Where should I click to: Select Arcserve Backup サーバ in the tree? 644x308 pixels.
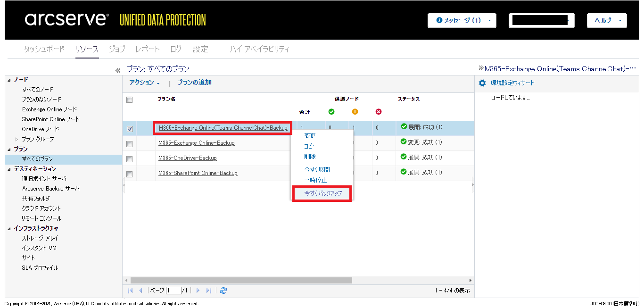[x=51, y=189]
